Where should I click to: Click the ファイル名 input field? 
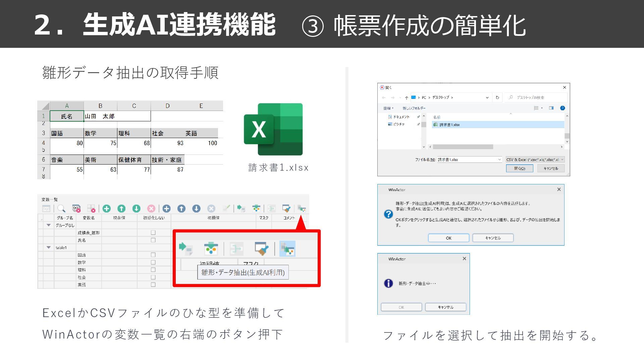470,160
